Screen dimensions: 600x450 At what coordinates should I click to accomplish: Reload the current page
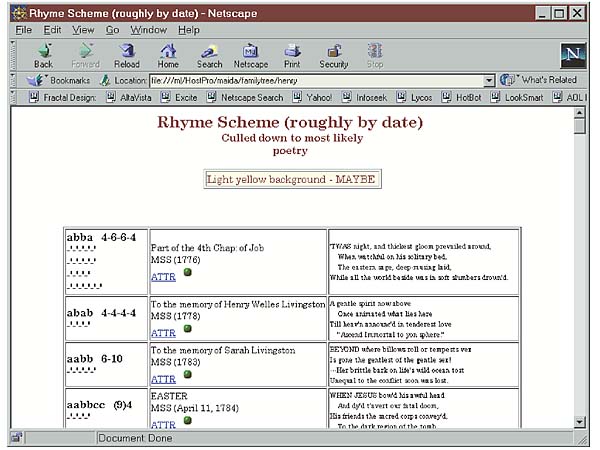[x=127, y=50]
